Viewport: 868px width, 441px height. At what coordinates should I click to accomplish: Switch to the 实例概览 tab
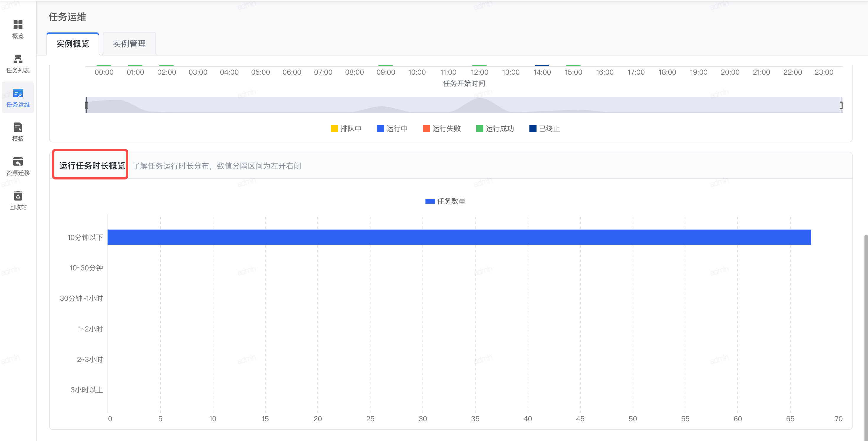click(72, 44)
